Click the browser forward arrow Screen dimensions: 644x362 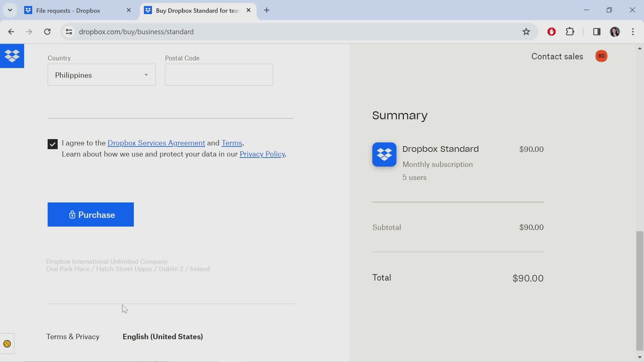pyautogui.click(x=29, y=32)
